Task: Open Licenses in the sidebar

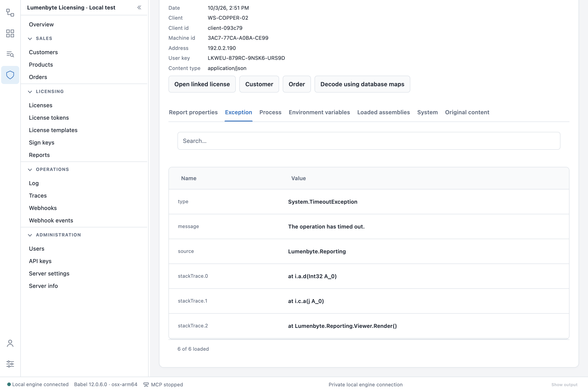Action: click(40, 105)
